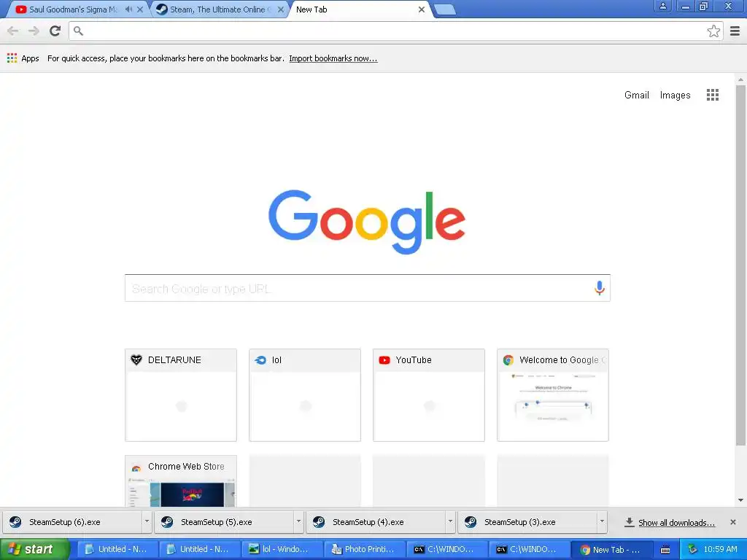
Task: Click the page vertical scrollbar thumb
Action: [x=740, y=265]
